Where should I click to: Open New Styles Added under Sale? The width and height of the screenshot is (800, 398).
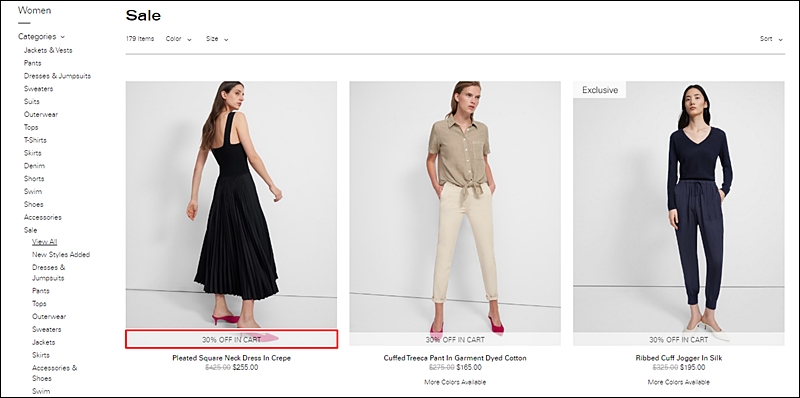click(x=61, y=254)
